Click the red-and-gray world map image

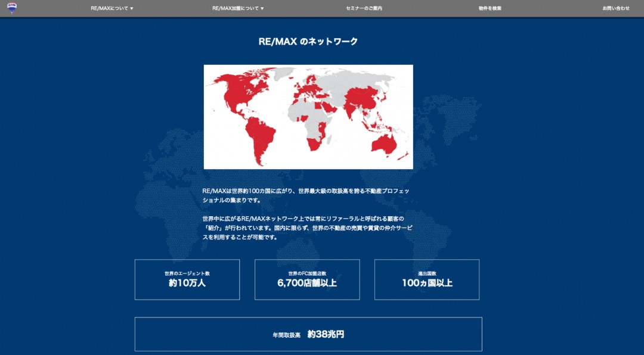coord(308,117)
